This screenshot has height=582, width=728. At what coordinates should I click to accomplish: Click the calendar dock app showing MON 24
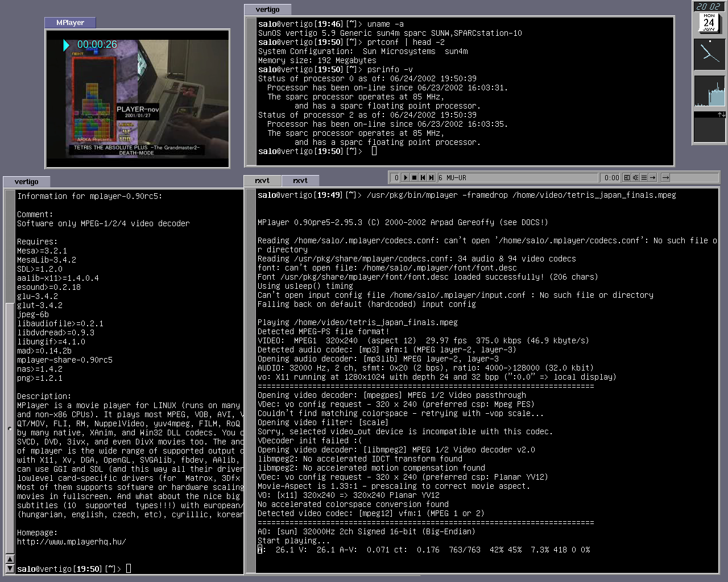709,23
